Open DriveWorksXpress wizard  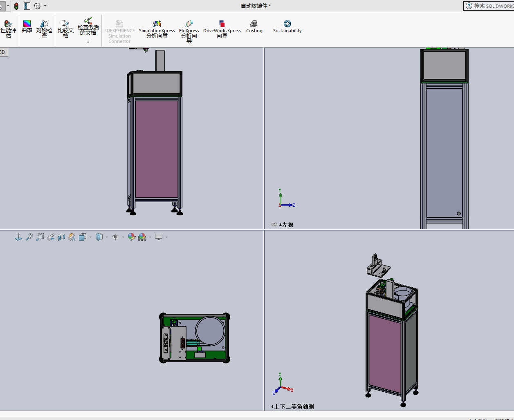pos(222,29)
